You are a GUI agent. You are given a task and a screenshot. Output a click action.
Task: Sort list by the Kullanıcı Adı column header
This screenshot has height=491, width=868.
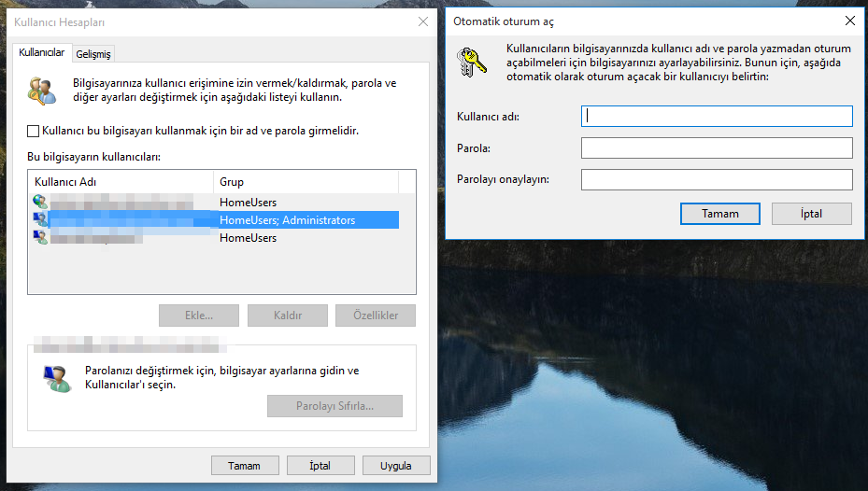[121, 181]
